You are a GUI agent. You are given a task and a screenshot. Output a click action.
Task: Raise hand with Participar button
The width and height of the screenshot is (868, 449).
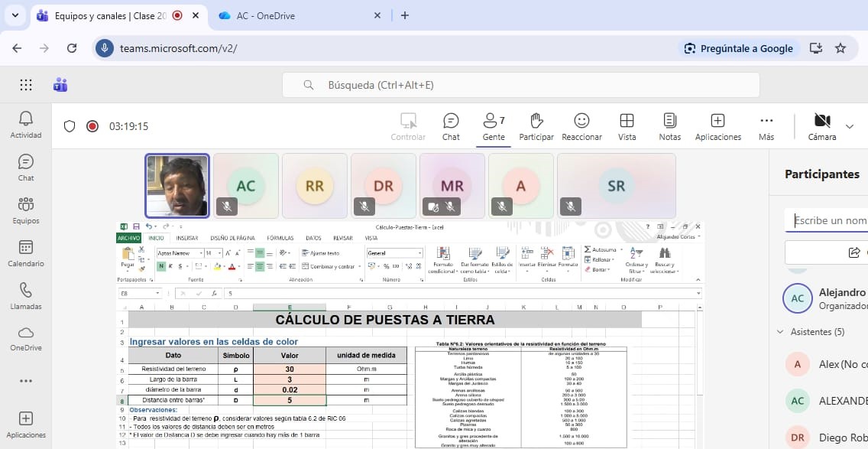(x=536, y=126)
